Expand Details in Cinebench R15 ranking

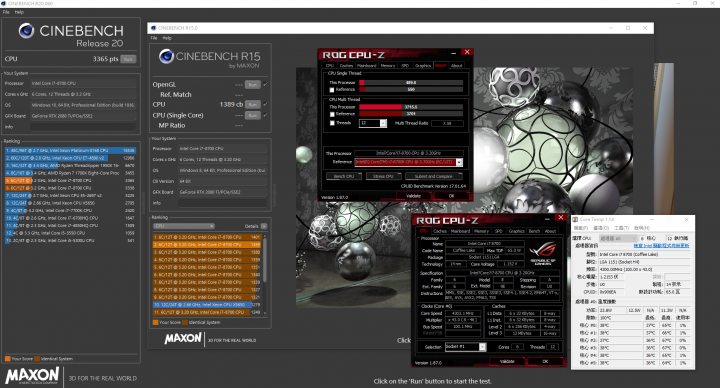pyautogui.click(x=264, y=226)
